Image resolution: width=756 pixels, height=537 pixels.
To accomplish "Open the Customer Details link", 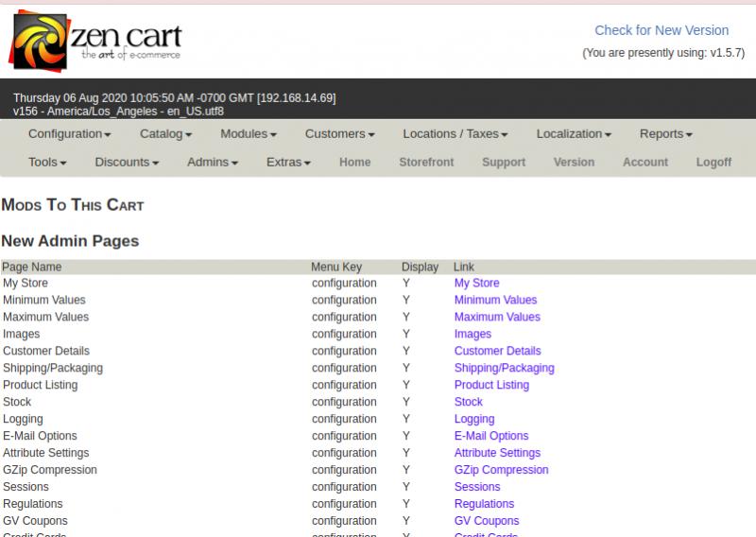I will [498, 351].
